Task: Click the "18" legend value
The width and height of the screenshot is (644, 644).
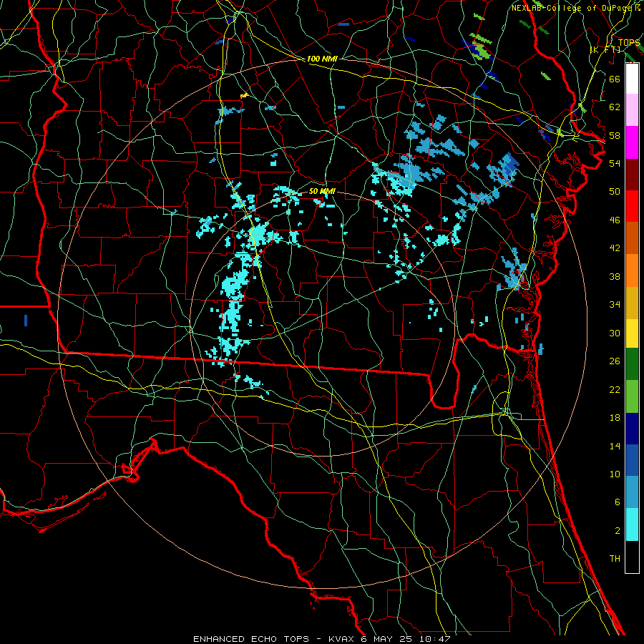Action: 615,418
